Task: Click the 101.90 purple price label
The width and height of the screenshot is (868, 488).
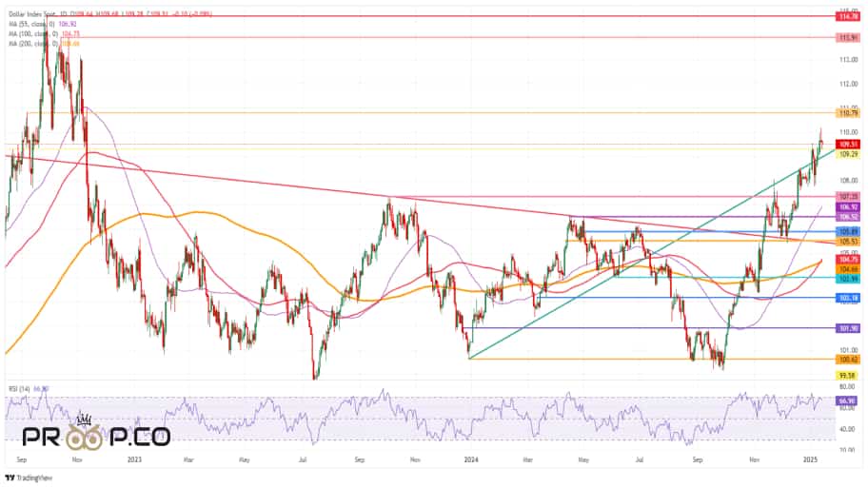Action: tap(847, 328)
